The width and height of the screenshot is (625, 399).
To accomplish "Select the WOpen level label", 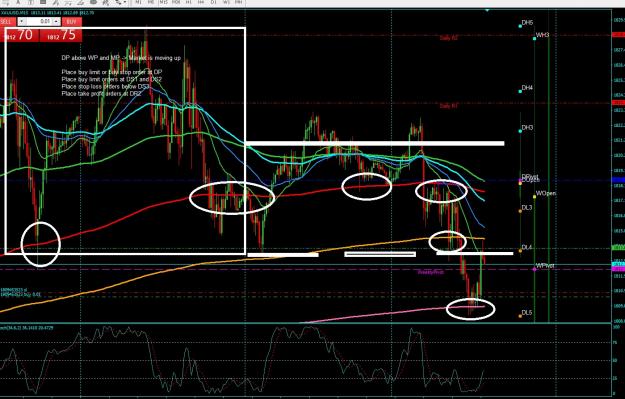I will click(546, 193).
